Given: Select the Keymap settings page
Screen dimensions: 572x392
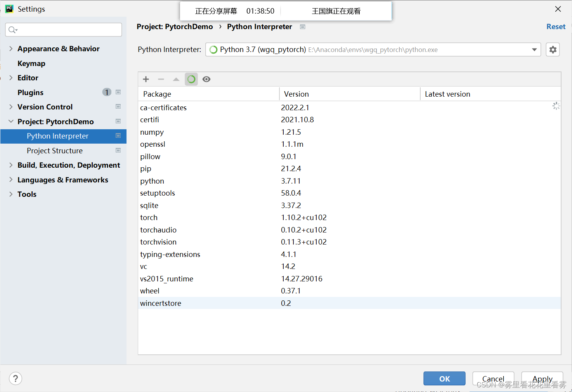Looking at the screenshot, I should pos(31,63).
